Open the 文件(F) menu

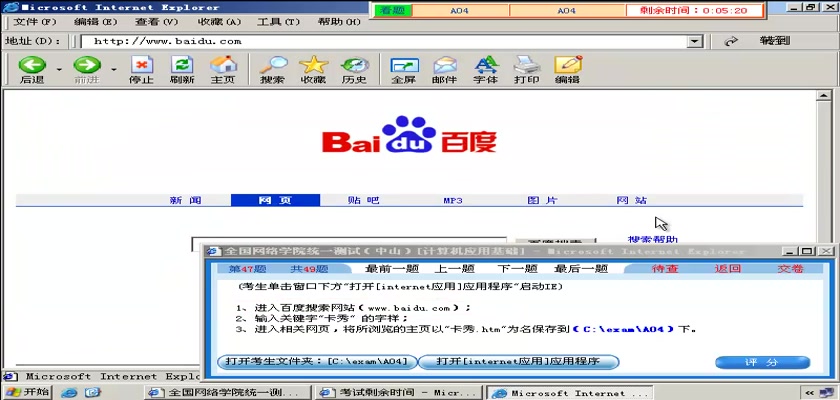pos(34,22)
